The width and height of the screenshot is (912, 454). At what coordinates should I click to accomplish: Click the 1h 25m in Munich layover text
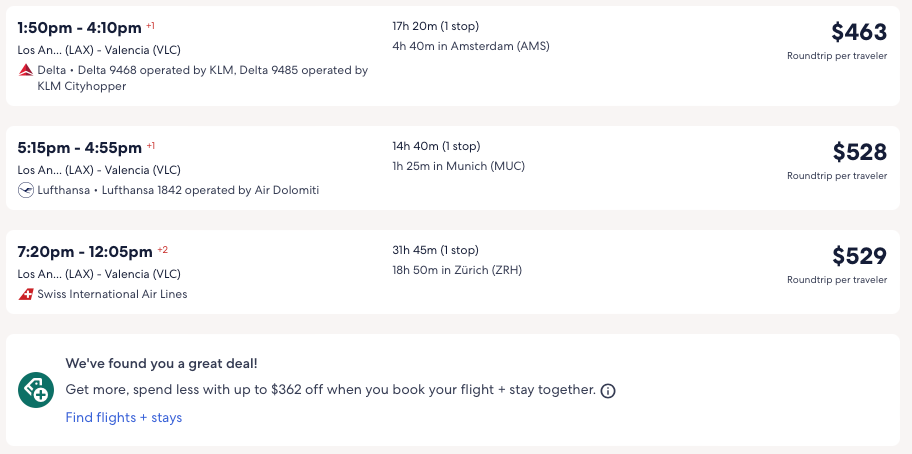point(458,166)
